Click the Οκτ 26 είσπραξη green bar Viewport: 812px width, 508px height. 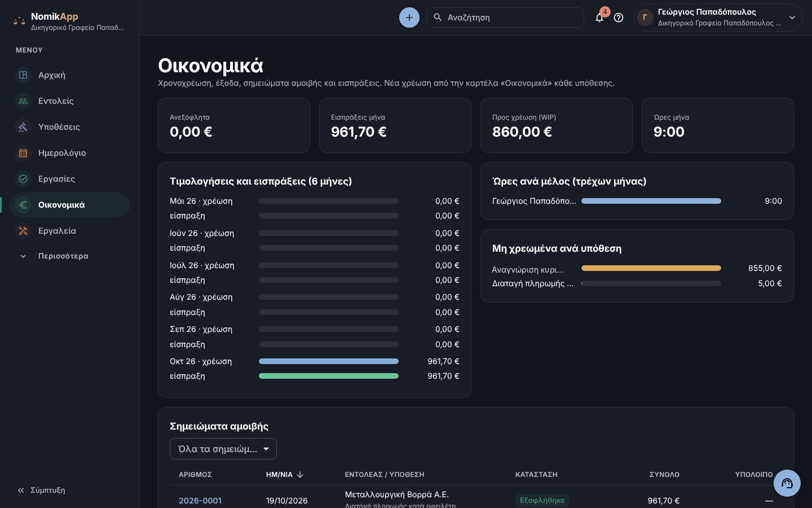pyautogui.click(x=329, y=376)
